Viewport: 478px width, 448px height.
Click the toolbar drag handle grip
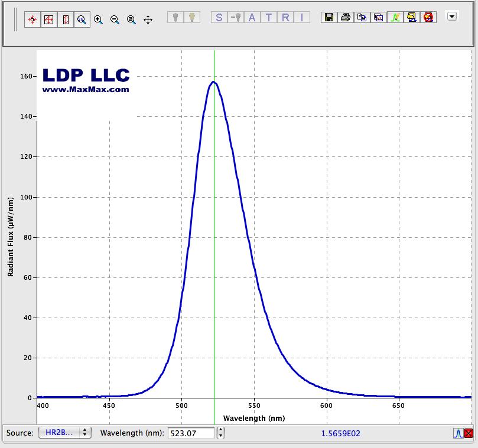click(15, 20)
